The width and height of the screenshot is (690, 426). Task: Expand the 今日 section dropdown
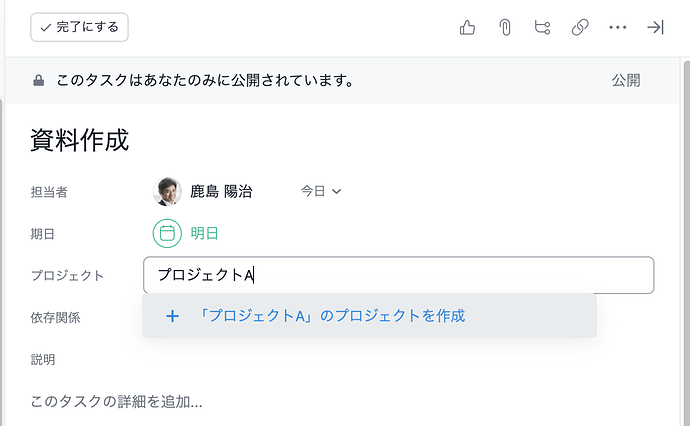pos(322,191)
